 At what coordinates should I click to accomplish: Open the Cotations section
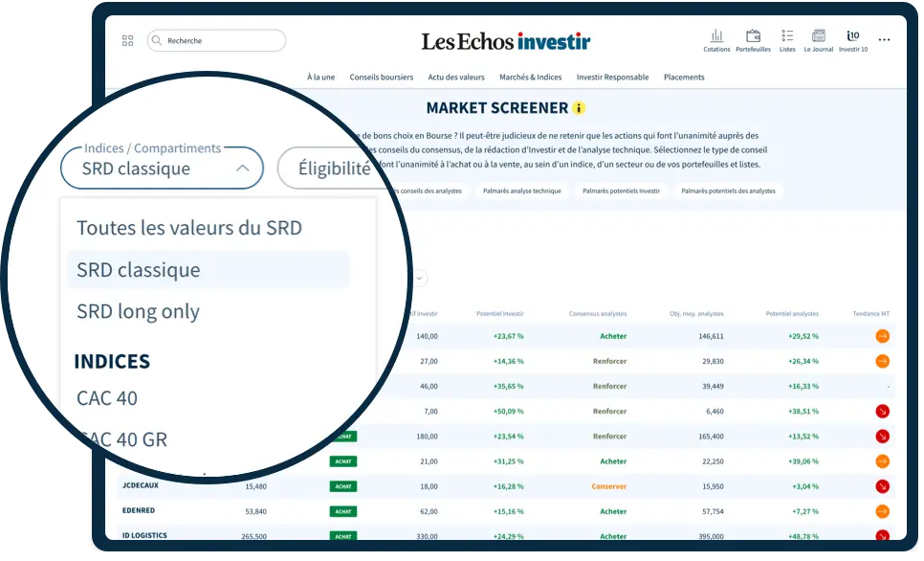tap(716, 38)
